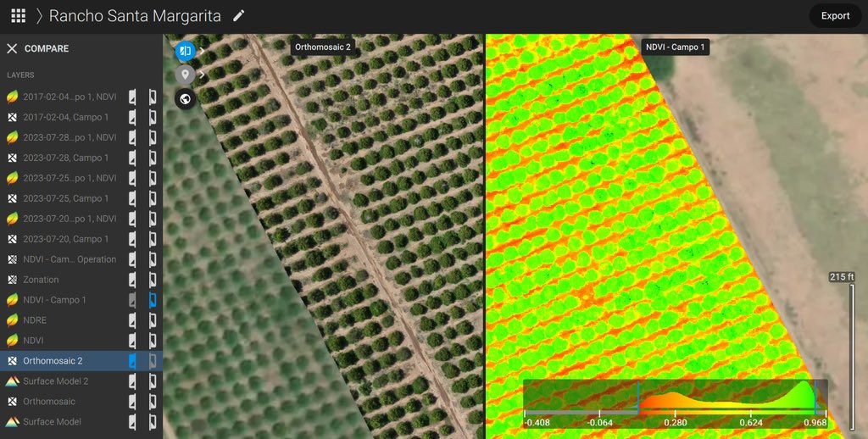The image size is (868, 439).
Task: Show plain NDVI layer on the right side
Action: click(153, 341)
